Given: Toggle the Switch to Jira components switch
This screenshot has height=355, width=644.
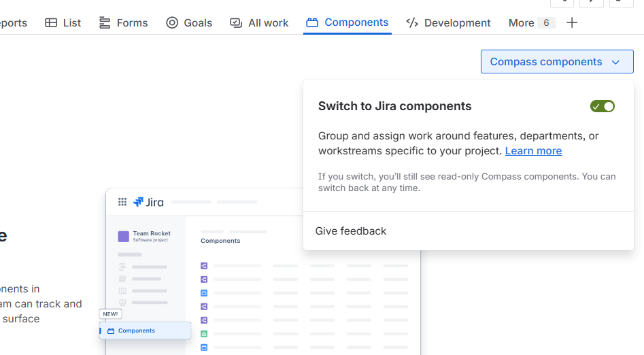Looking at the screenshot, I should pos(602,106).
